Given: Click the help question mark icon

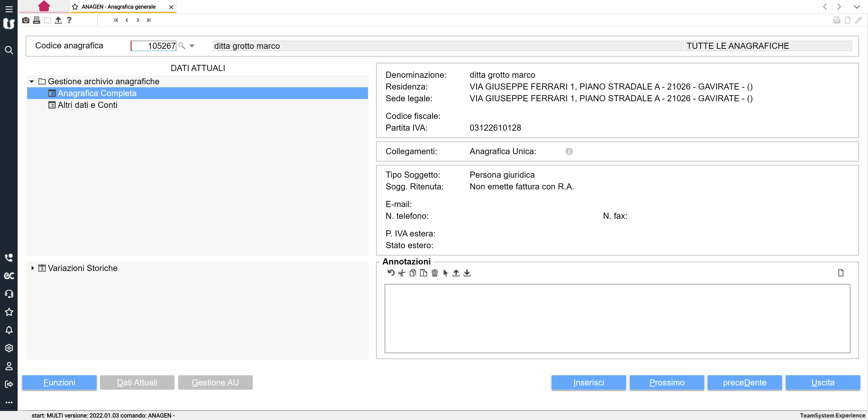Looking at the screenshot, I should [x=69, y=20].
